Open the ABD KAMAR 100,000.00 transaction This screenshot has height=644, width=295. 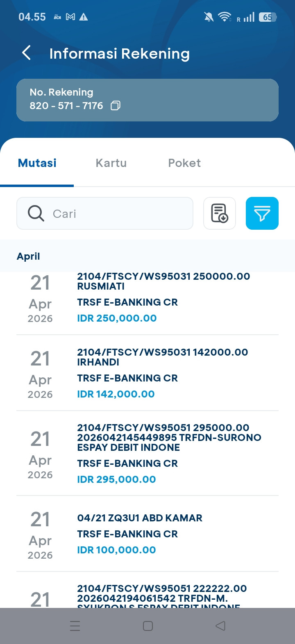[147, 534]
